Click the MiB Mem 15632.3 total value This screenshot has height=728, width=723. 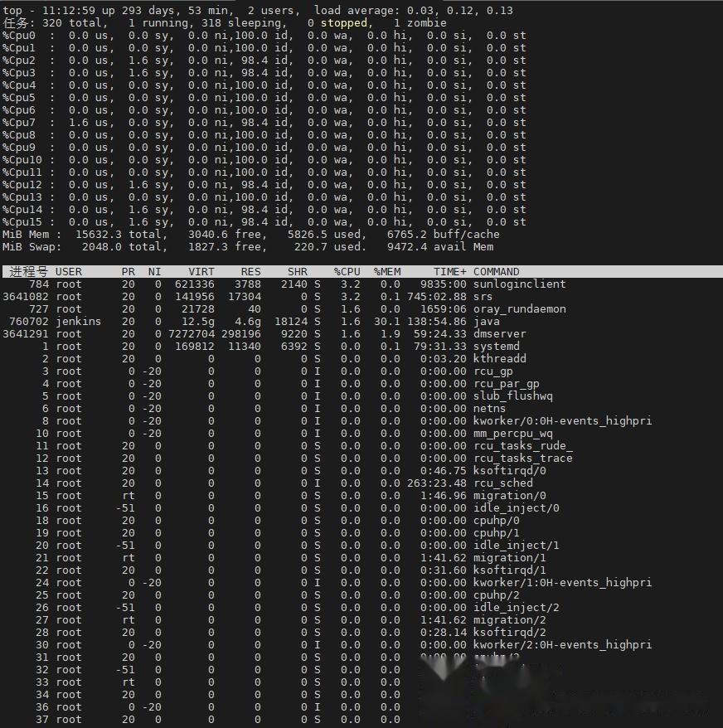tap(98, 235)
